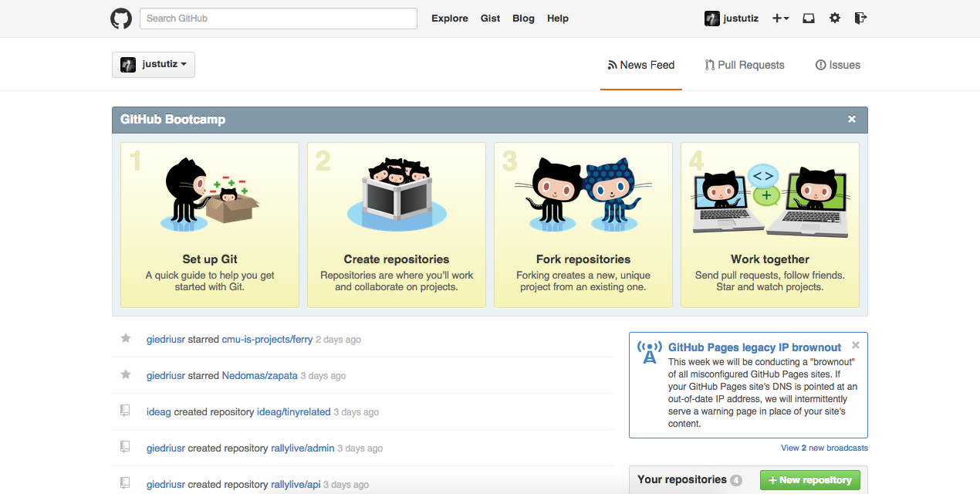Screen dimensions: 980x494
Task: Click the star icon beside cmu-is-projects/ferry
Action: click(x=126, y=338)
